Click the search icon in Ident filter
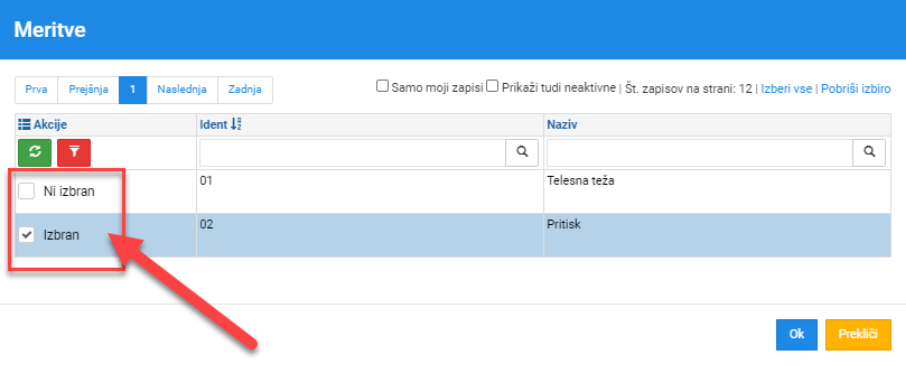Viewport: 906px width, 366px height. (522, 153)
